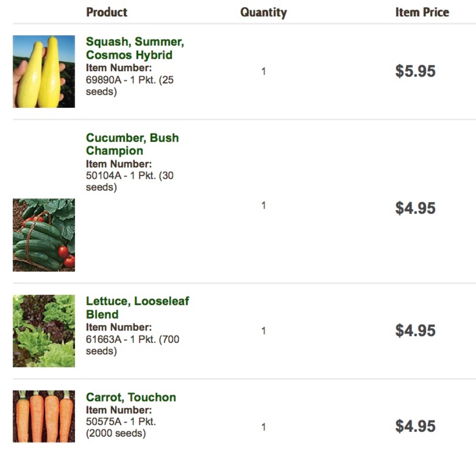Click the Product column header
Image resolution: width=476 pixels, height=458 pixels.
click(x=107, y=12)
